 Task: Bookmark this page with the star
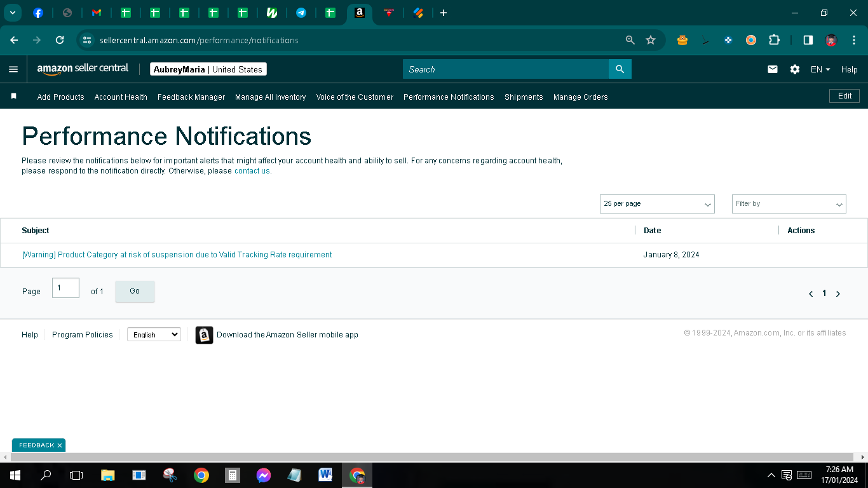tap(651, 40)
